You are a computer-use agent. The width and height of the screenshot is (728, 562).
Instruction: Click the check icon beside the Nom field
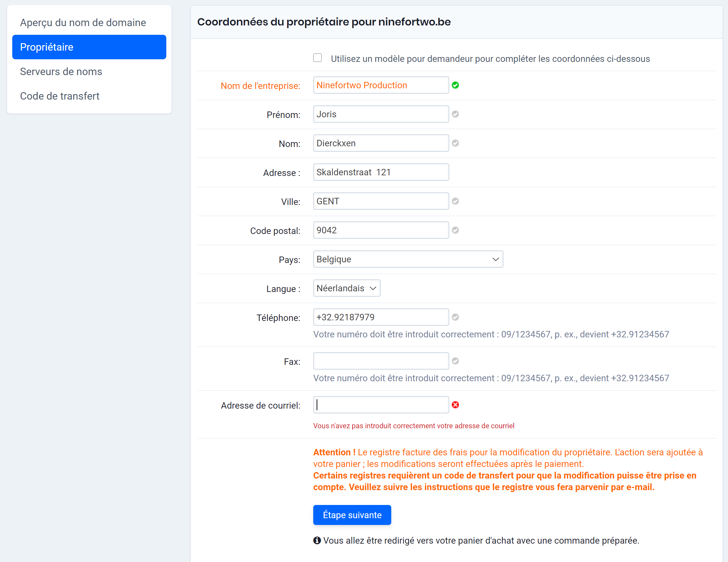(x=456, y=143)
